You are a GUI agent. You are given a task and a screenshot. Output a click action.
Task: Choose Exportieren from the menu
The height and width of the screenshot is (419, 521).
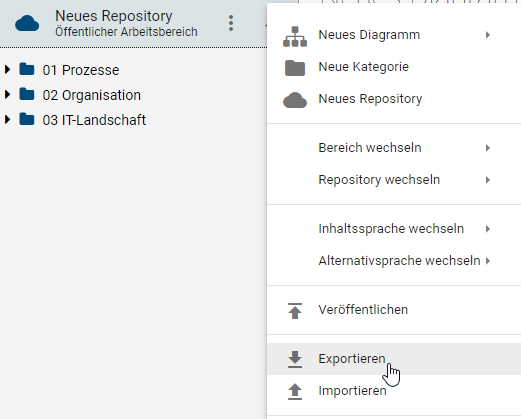pos(394,359)
